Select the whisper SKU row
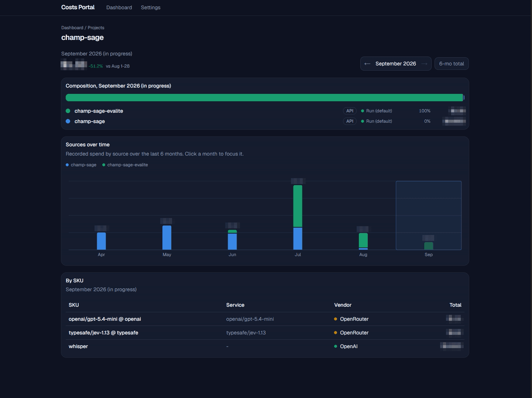 pos(265,346)
